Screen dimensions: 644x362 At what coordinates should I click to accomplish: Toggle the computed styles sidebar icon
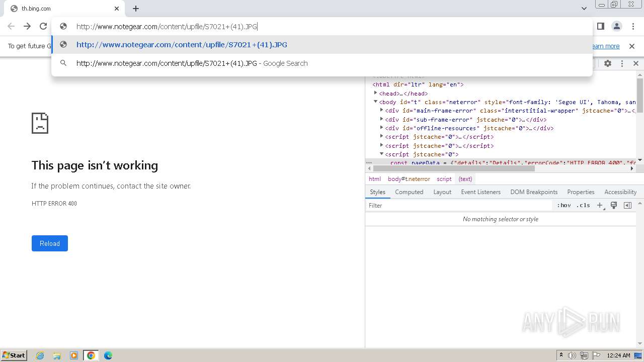[627, 206]
